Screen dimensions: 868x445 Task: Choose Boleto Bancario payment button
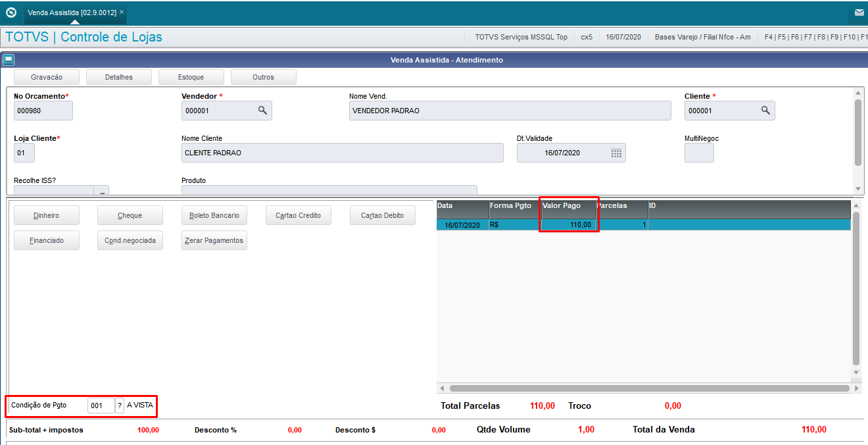(214, 215)
